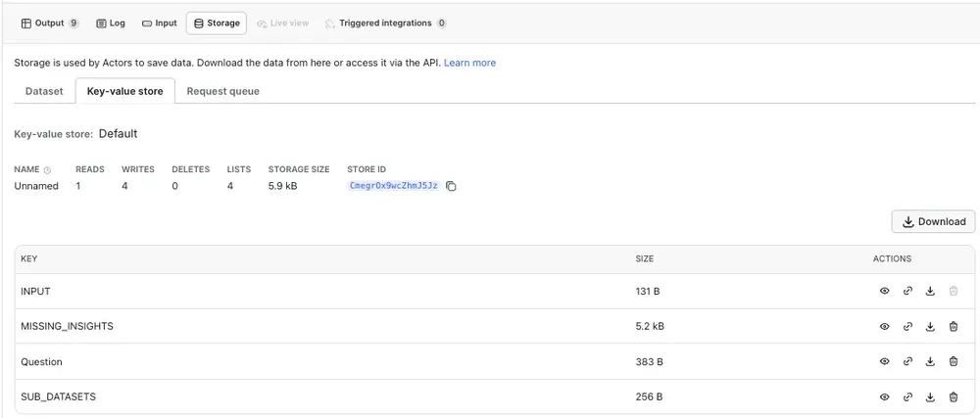
Task: Click the INPUT key name
Action: click(x=35, y=291)
